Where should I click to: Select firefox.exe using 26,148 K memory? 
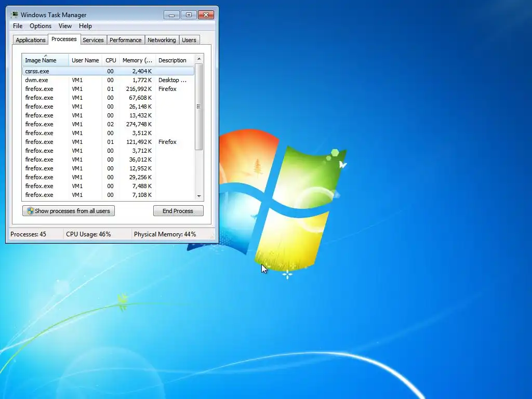coord(108,107)
